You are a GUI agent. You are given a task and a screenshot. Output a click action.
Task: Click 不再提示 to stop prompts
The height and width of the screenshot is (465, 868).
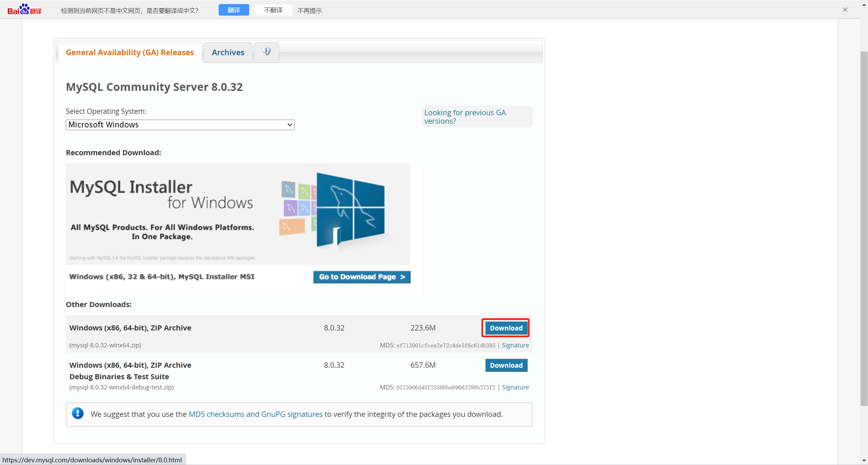pos(310,11)
